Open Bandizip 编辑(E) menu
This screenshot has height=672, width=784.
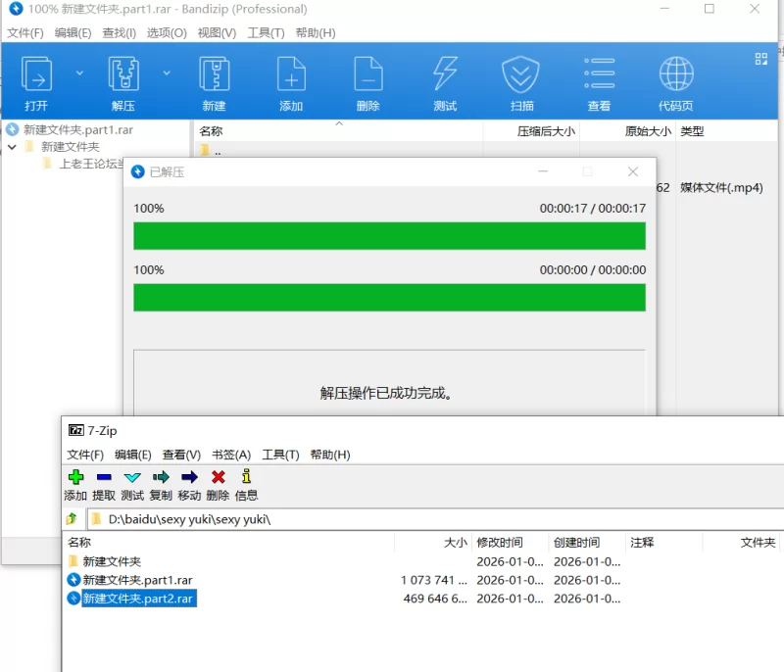point(73,33)
